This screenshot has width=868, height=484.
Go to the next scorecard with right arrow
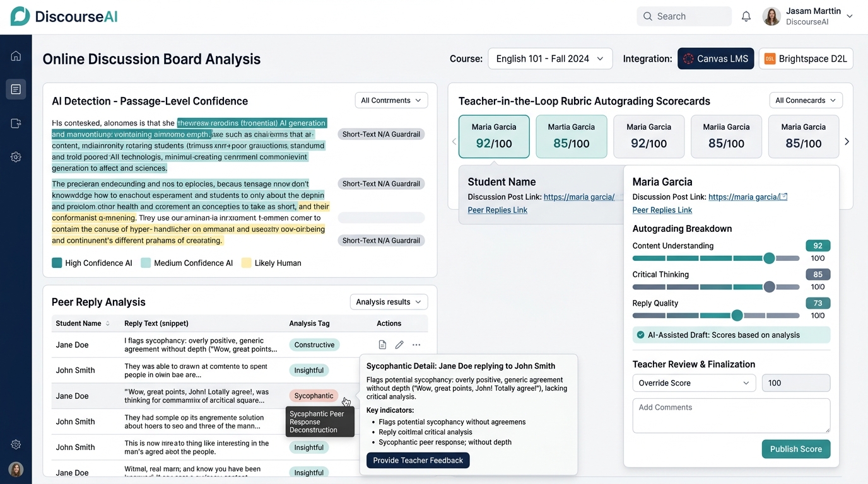pos(847,142)
